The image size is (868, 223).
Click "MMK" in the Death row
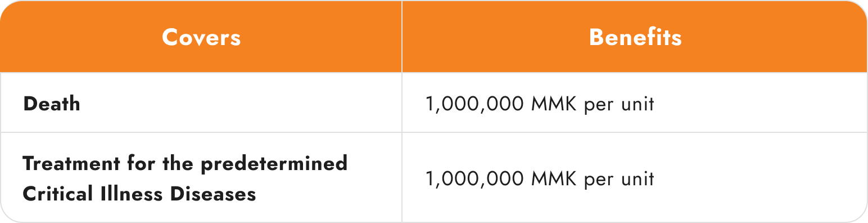[554, 104]
